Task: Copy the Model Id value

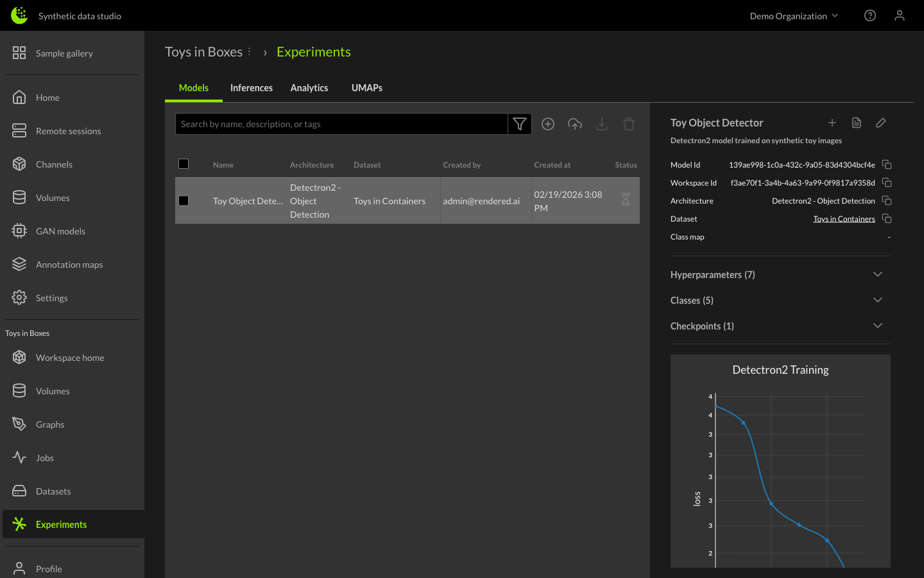Action: 887,165
